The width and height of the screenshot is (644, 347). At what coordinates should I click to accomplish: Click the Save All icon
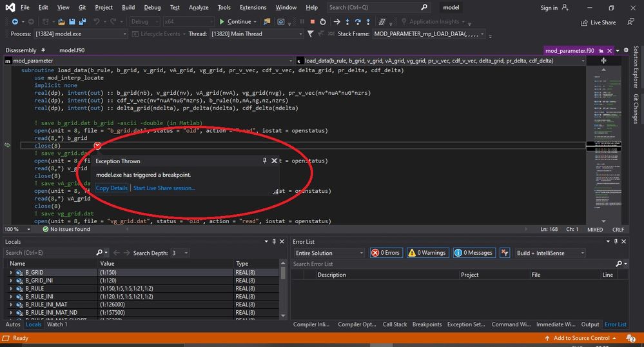pos(83,22)
